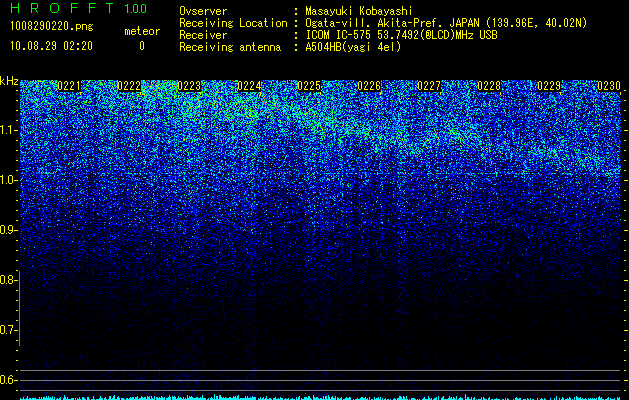Click the 0.7 kHz axis label
Viewport: 629px width, 400px height.
pyautogui.click(x=9, y=330)
